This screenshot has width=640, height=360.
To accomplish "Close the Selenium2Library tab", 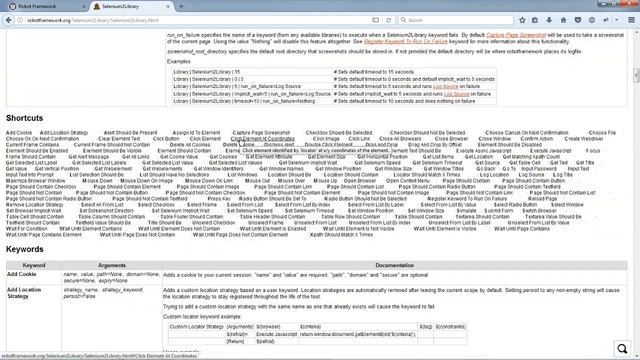I will tap(168, 7).
